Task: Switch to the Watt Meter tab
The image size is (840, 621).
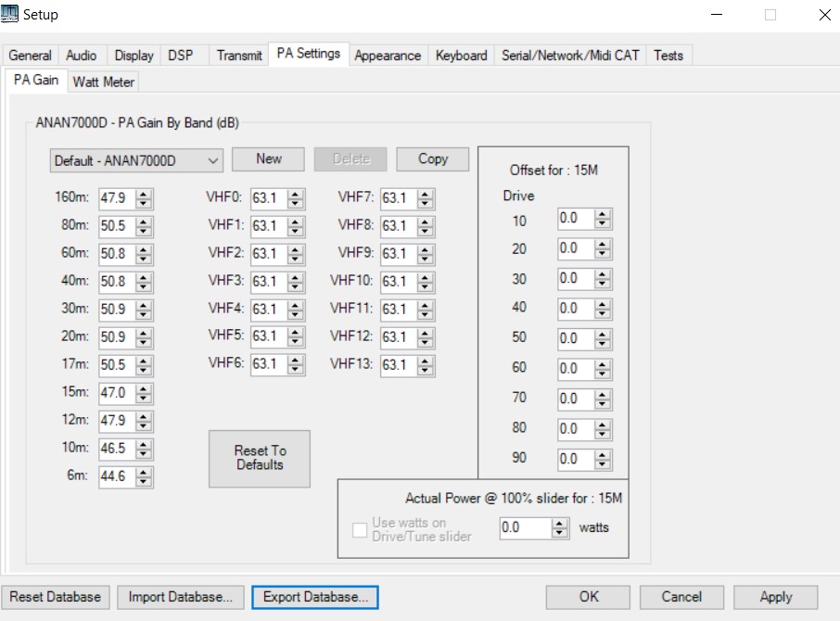Action: [x=104, y=82]
